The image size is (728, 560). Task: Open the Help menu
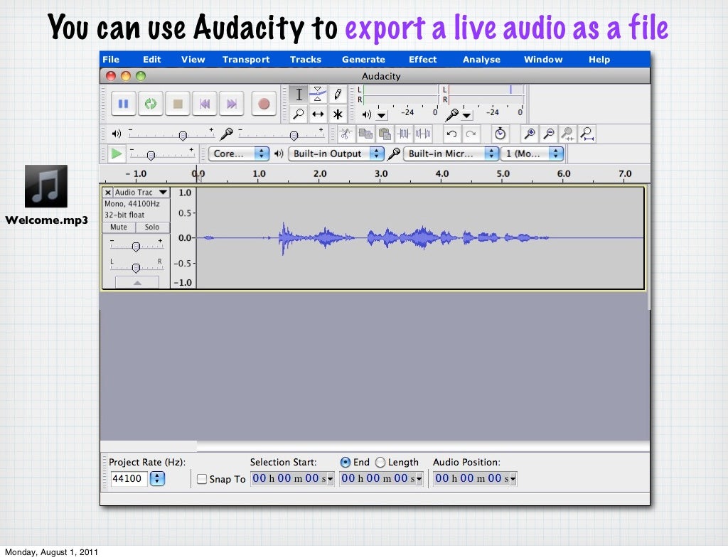click(x=599, y=60)
